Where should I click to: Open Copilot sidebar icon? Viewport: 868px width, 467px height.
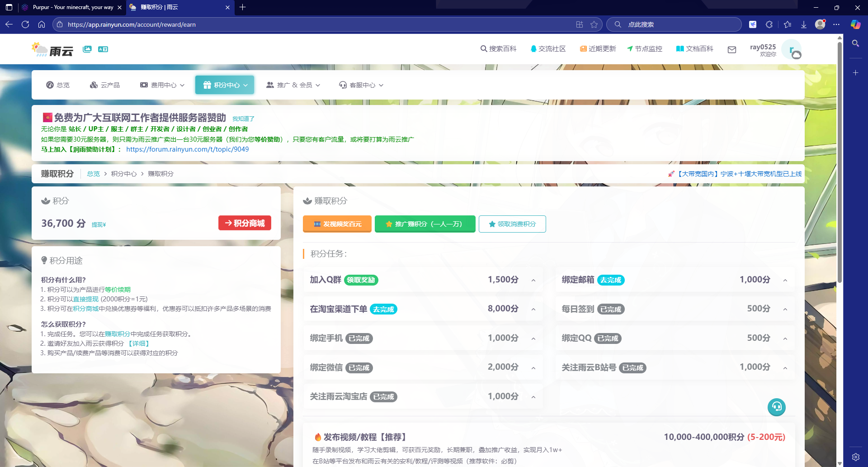pos(855,24)
